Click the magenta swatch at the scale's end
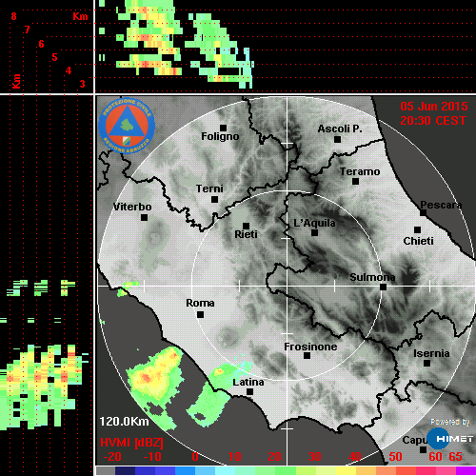Viewport: 476px width, 476px height. pos(466,470)
